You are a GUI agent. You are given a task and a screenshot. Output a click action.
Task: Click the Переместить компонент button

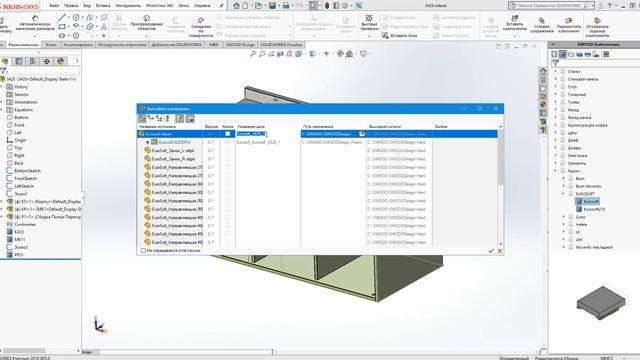[x=569, y=24]
